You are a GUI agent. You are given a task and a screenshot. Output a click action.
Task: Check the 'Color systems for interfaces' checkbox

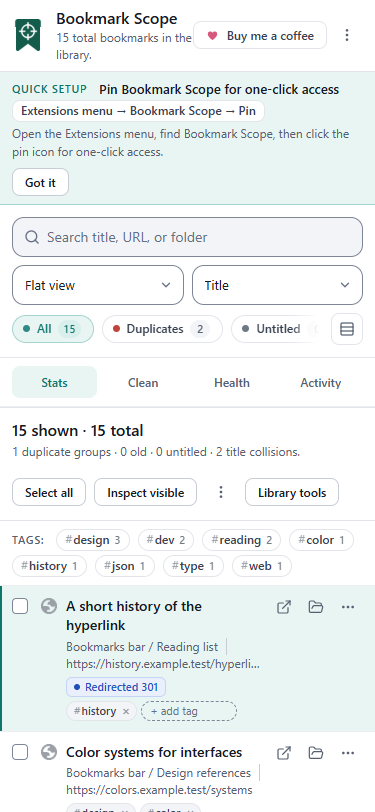point(20,752)
